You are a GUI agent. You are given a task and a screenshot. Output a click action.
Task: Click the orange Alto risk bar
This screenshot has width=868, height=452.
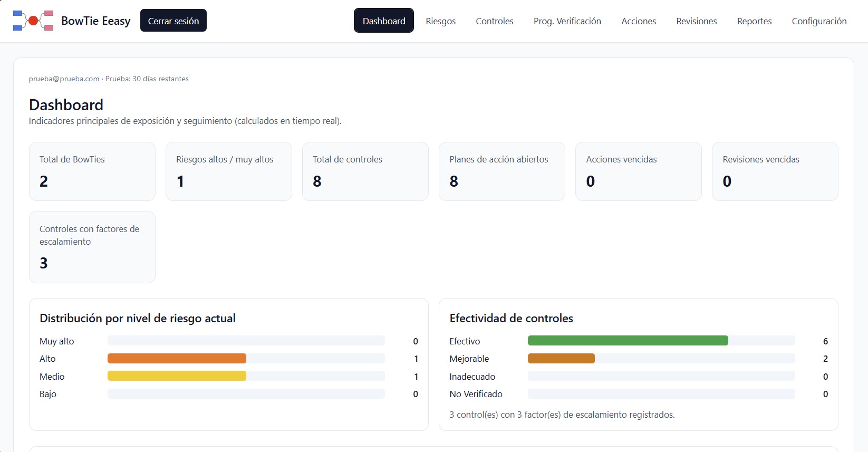(x=177, y=359)
